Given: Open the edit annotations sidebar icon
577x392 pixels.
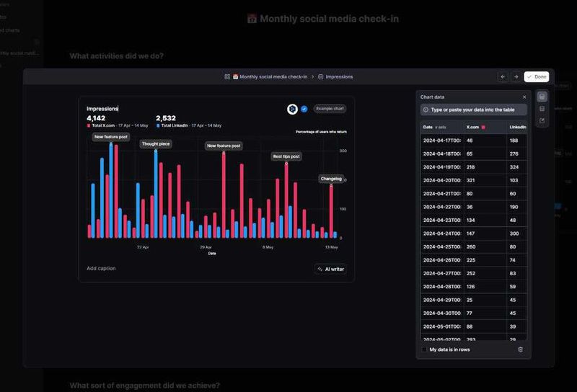Looking at the screenshot, I should tap(542, 121).
